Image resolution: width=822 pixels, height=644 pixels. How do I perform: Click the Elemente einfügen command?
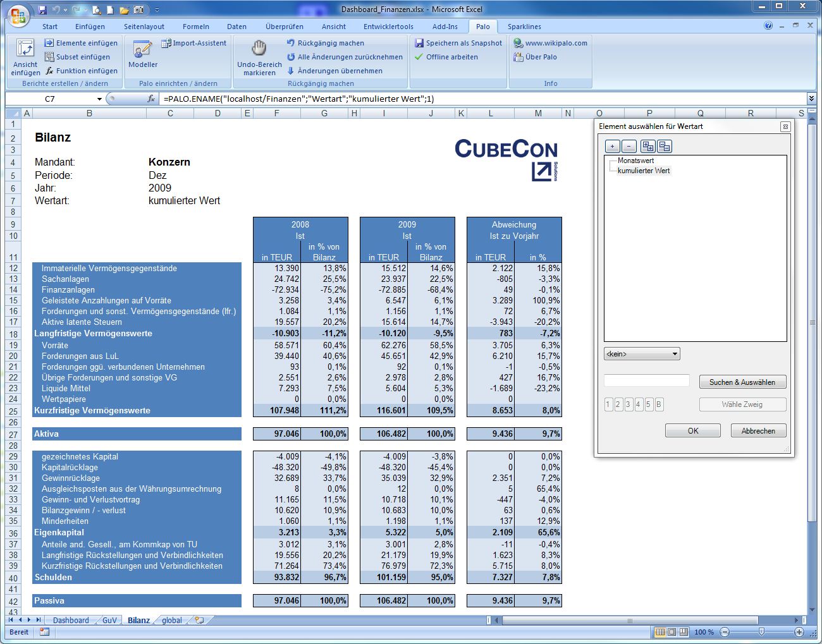[x=81, y=43]
